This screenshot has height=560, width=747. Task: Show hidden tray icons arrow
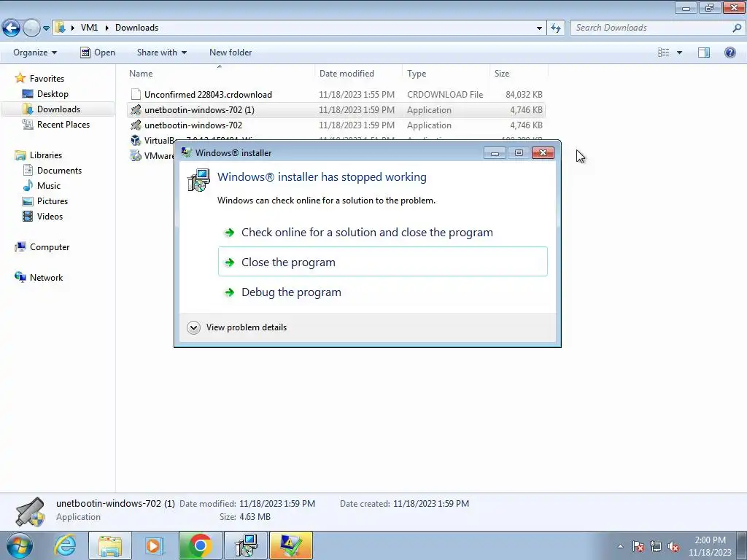620,546
